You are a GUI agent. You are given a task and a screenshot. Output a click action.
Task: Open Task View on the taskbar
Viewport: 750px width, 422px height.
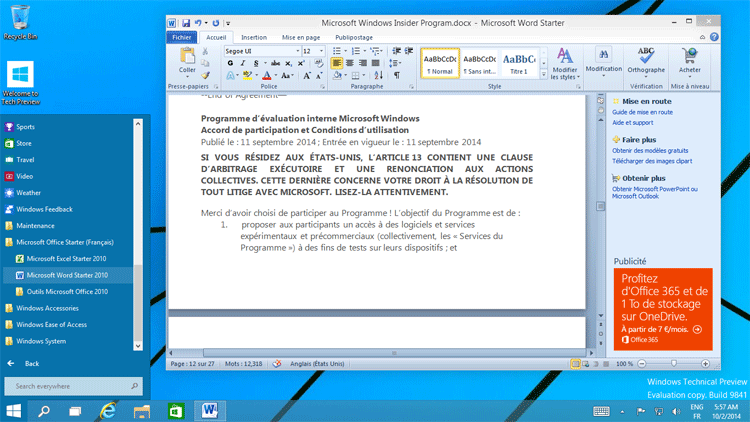click(x=75, y=411)
